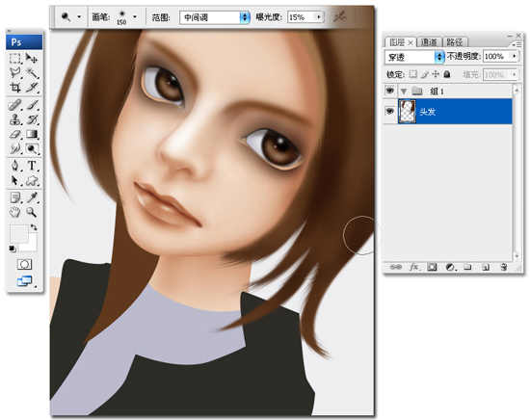Select the Crop tool

click(x=15, y=88)
